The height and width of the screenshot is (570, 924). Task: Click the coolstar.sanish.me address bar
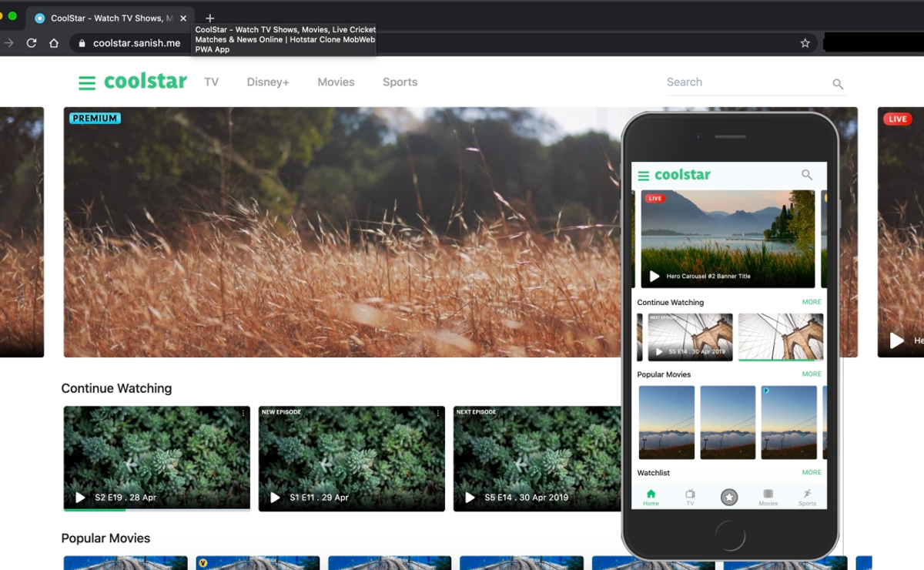coord(443,43)
